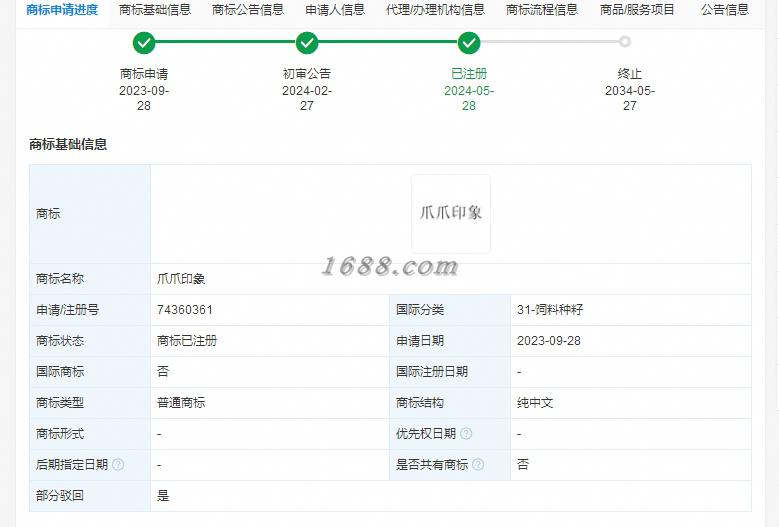
Task: Click the 国际分类 label cell
Action: point(450,310)
